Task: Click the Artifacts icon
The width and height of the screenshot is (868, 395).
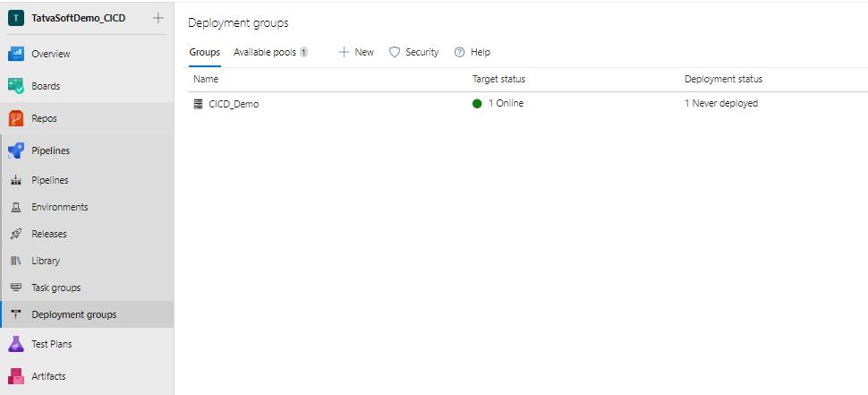Action: click(16, 376)
